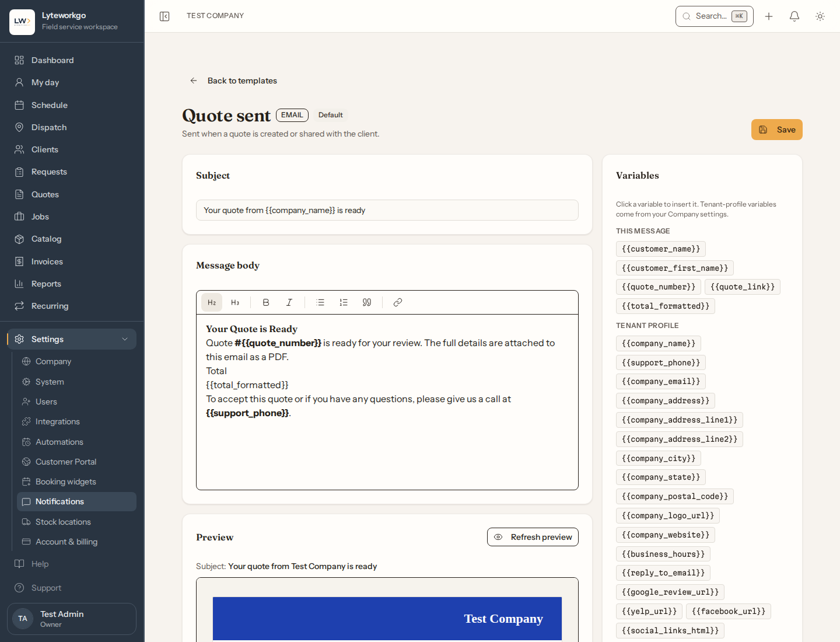
Task: Insert {{facebook_url}} variable
Action: click(729, 611)
